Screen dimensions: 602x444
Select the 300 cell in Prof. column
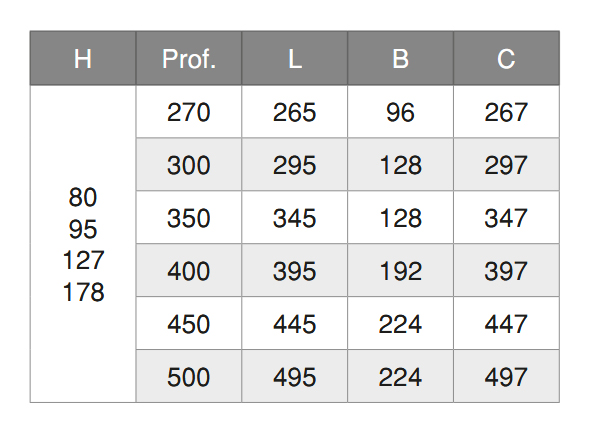(189, 165)
